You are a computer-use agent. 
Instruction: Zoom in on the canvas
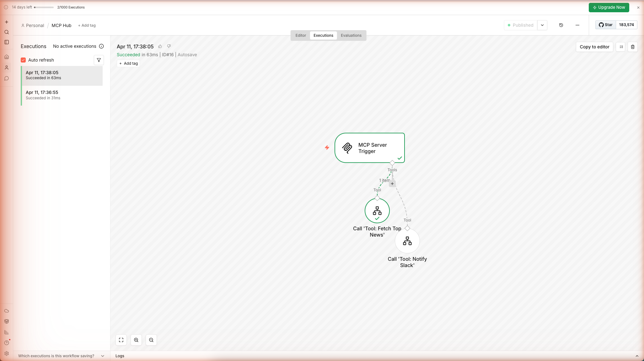(x=136, y=340)
